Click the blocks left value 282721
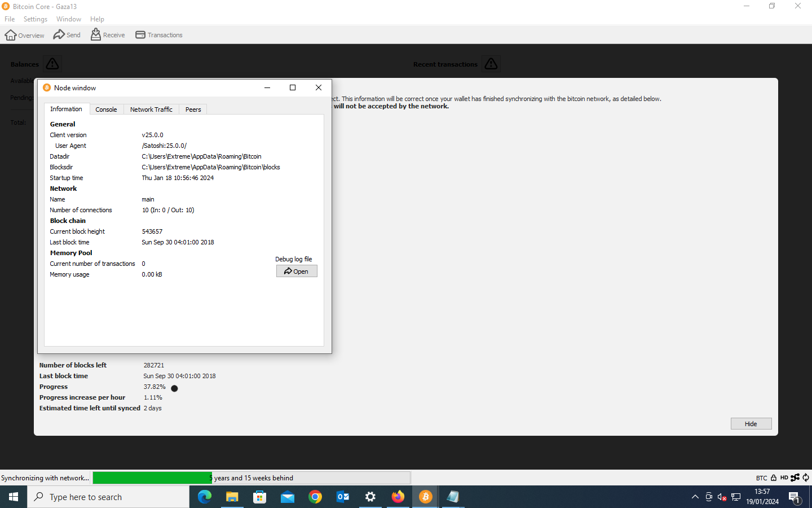The image size is (812, 508). click(154, 365)
